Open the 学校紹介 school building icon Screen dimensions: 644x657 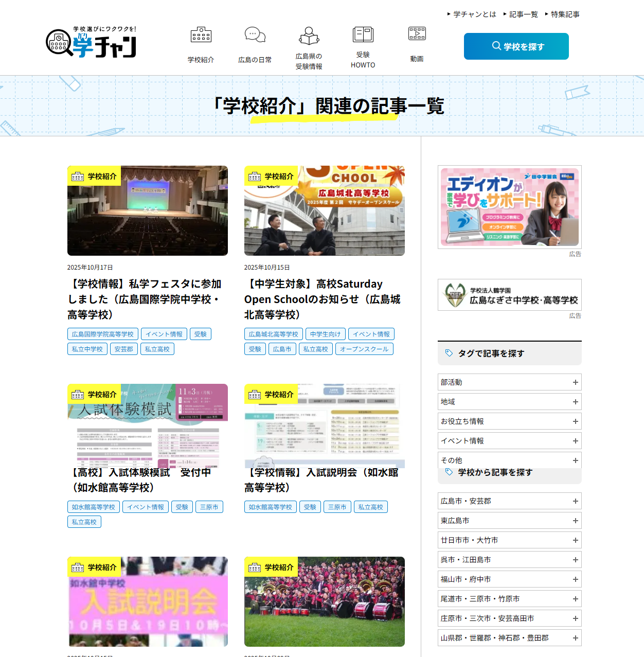[x=201, y=35]
